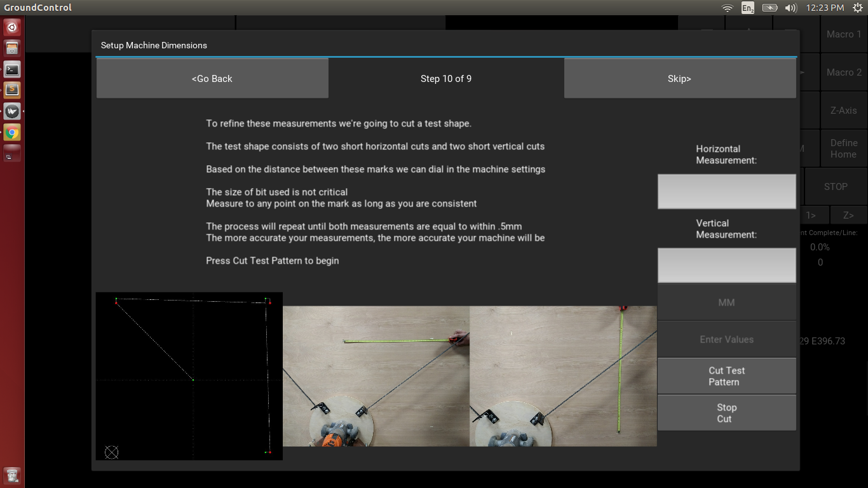Click the Ubuntu dash icon
The width and height of the screenshot is (868, 488).
(11, 27)
